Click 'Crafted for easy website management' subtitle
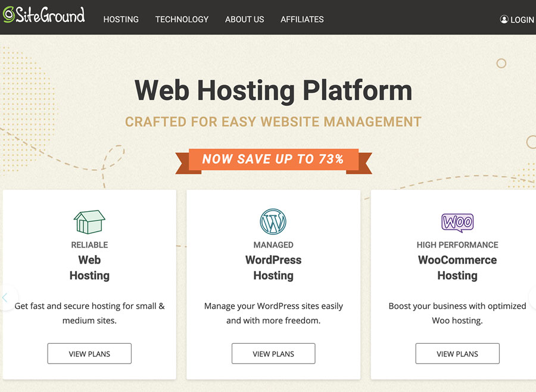 273,122
